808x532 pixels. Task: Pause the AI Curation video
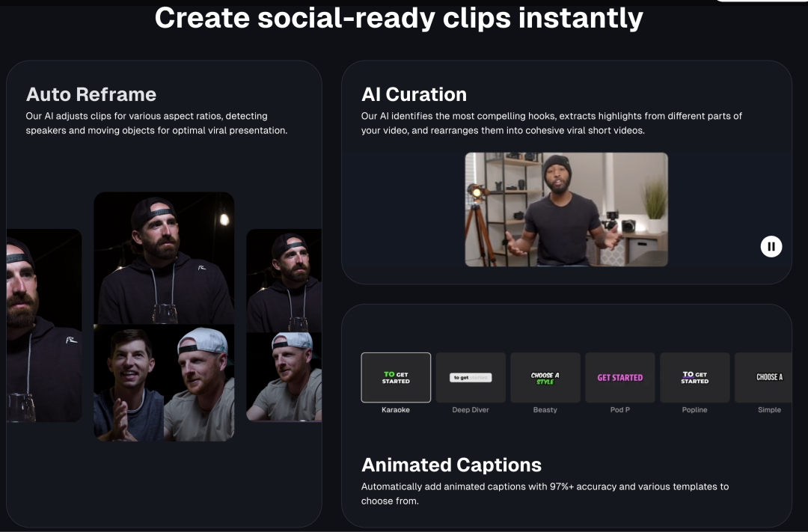point(771,246)
